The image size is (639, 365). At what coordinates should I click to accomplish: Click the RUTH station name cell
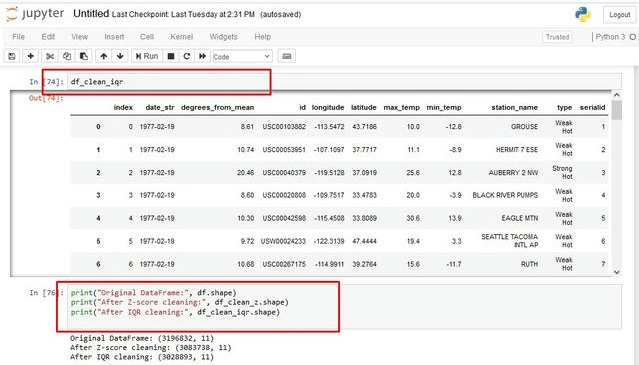coord(529,264)
